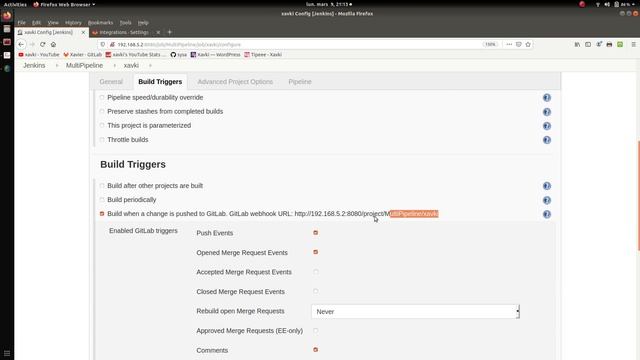Expand xavki breadcrumb arrow
Viewport: 640px width, 360px height.
coord(150,65)
